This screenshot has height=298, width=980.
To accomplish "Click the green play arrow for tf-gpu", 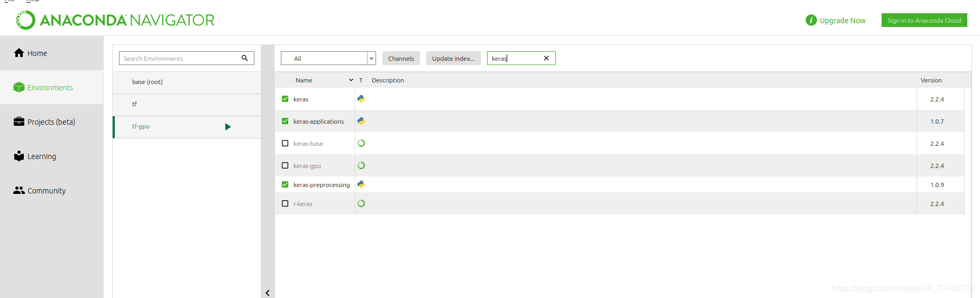I will pos(228,127).
